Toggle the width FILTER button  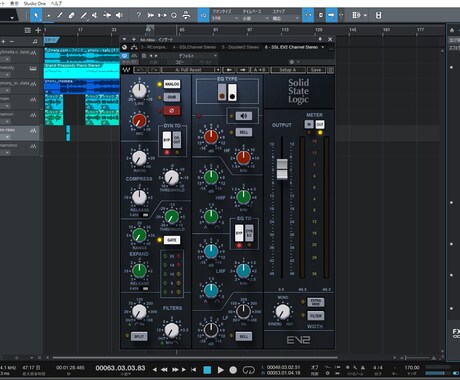(x=315, y=315)
